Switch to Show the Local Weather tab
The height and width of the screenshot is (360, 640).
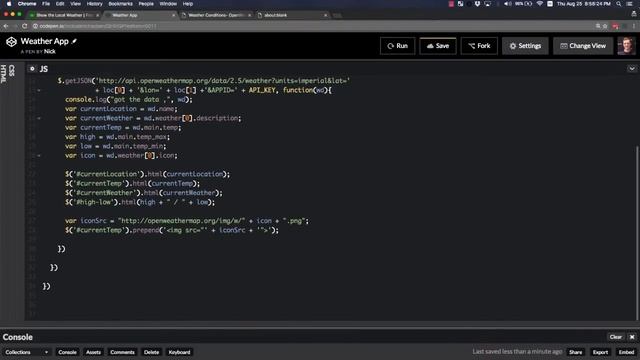[64, 15]
